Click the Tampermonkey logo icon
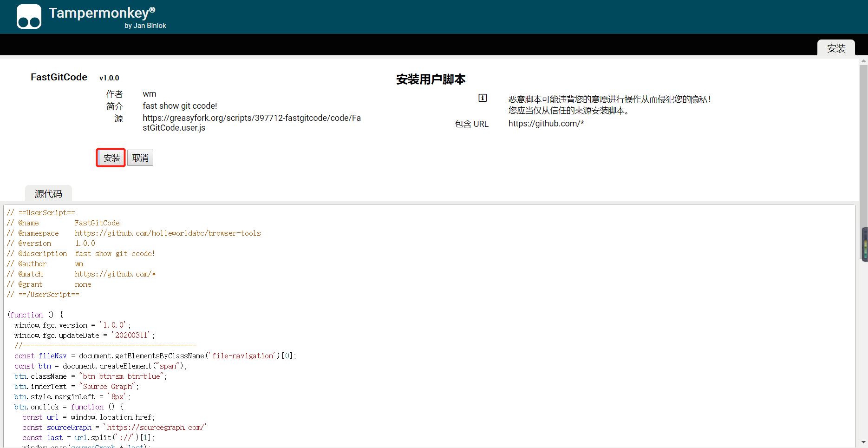The image size is (868, 448). 29,17
